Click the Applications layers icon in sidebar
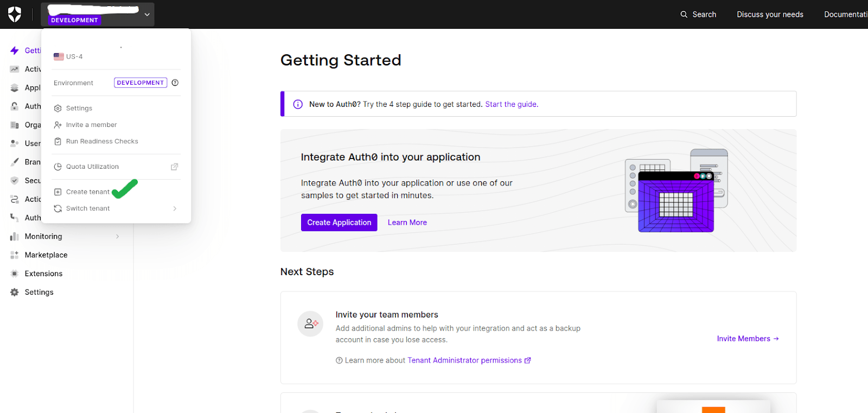The image size is (868, 413). pos(15,88)
